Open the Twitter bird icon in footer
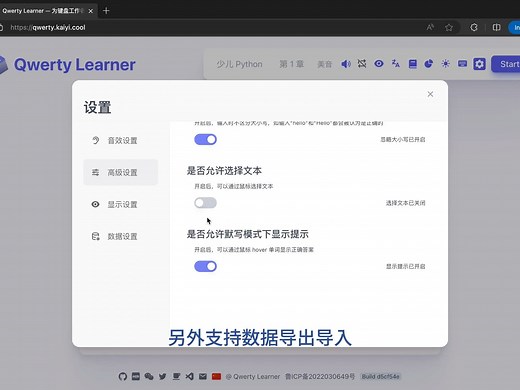The width and height of the screenshot is (520, 390). (x=163, y=377)
